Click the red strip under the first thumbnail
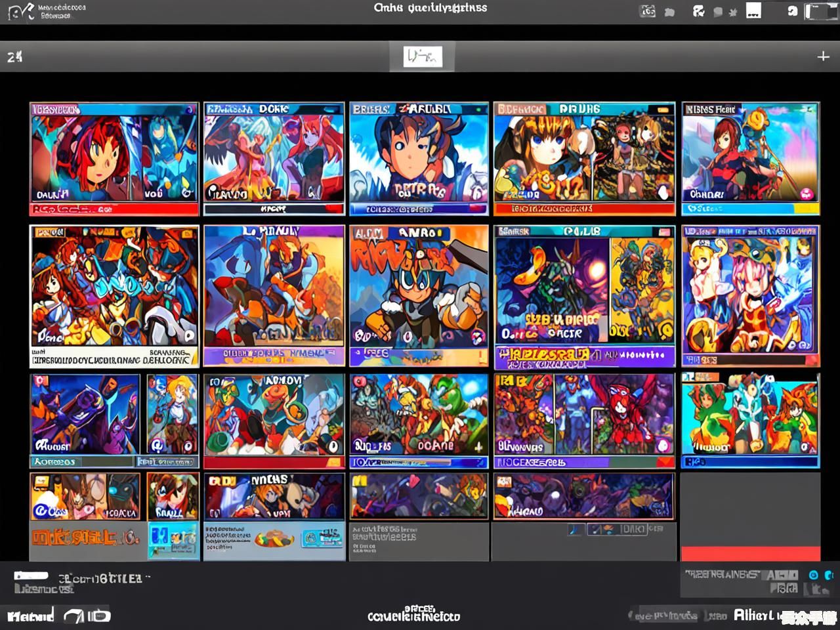 (x=114, y=209)
